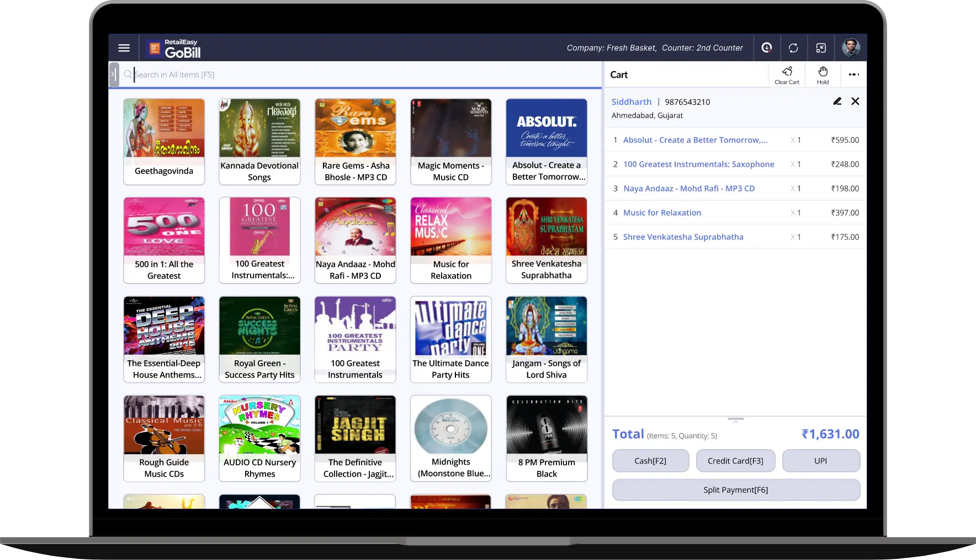Click the collapse-screen icon in header
This screenshot has height=560, width=976.
point(821,48)
